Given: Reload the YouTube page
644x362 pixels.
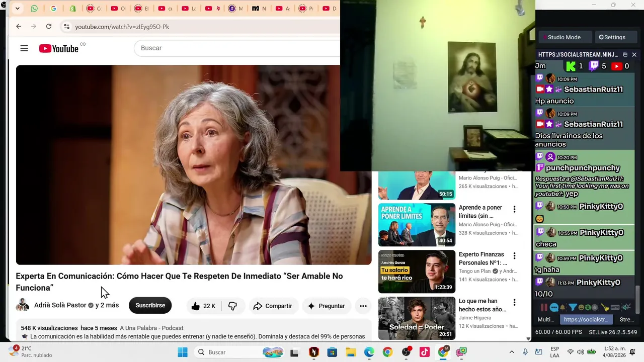Looking at the screenshot, I should (49, 26).
